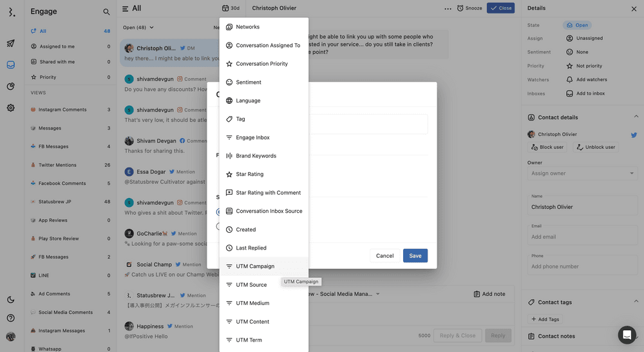Toggle dark mode moon icon

(11, 300)
